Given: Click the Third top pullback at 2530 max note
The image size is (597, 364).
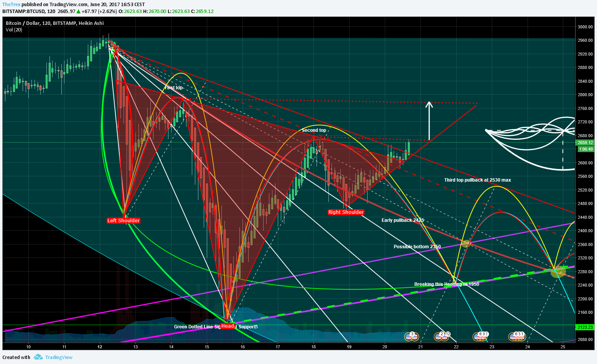Looking at the screenshot, I should click(478, 180).
